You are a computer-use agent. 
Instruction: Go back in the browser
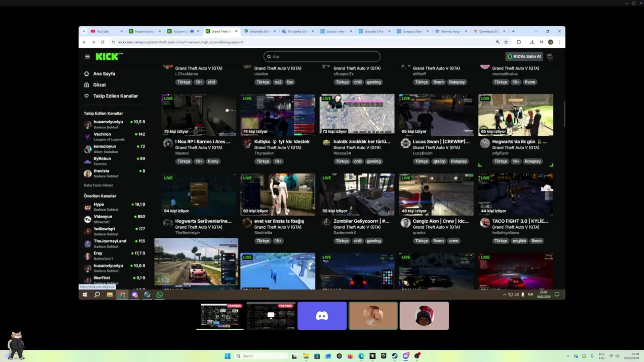tap(84, 42)
